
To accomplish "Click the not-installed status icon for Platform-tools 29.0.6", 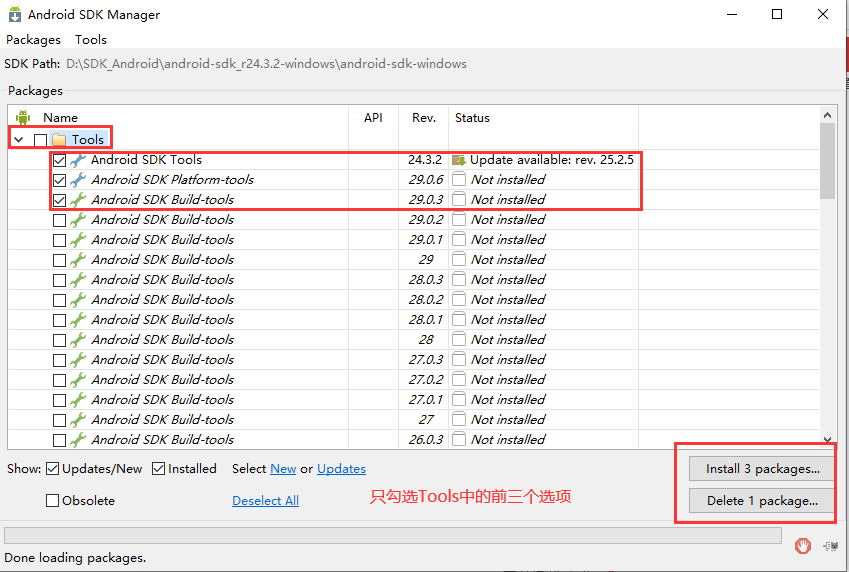I will (x=459, y=179).
